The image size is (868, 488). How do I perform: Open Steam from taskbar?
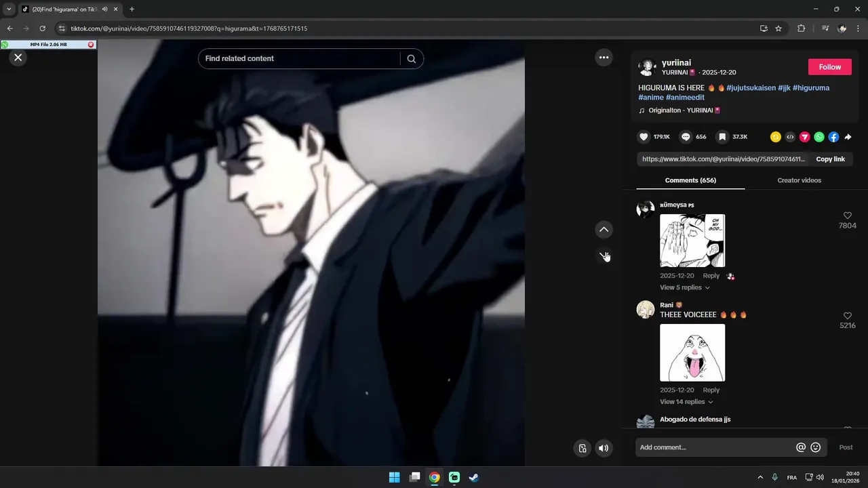(x=474, y=477)
